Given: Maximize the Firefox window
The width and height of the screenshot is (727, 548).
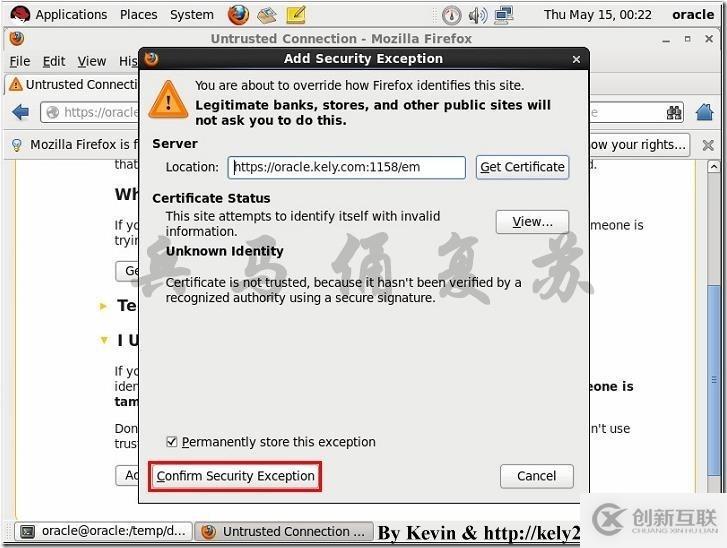Looking at the screenshot, I should pyautogui.click(x=688, y=39).
